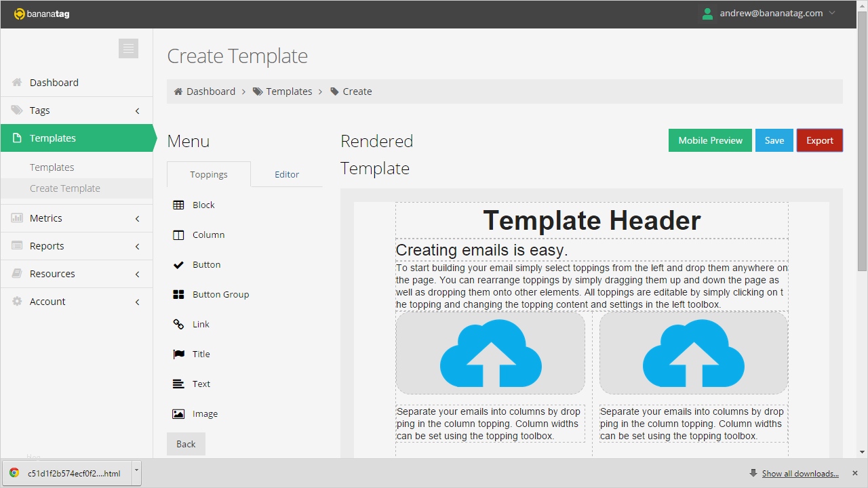Click the Account gear icon
The width and height of the screenshot is (868, 488).
click(x=17, y=301)
